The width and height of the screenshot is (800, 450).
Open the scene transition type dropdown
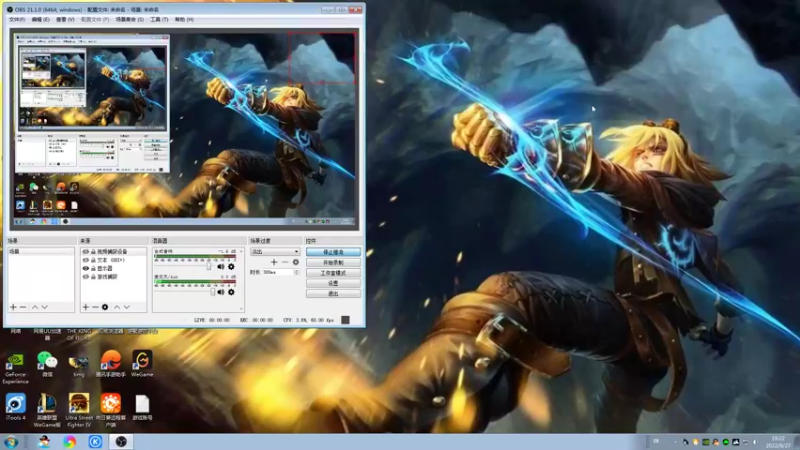(274, 252)
